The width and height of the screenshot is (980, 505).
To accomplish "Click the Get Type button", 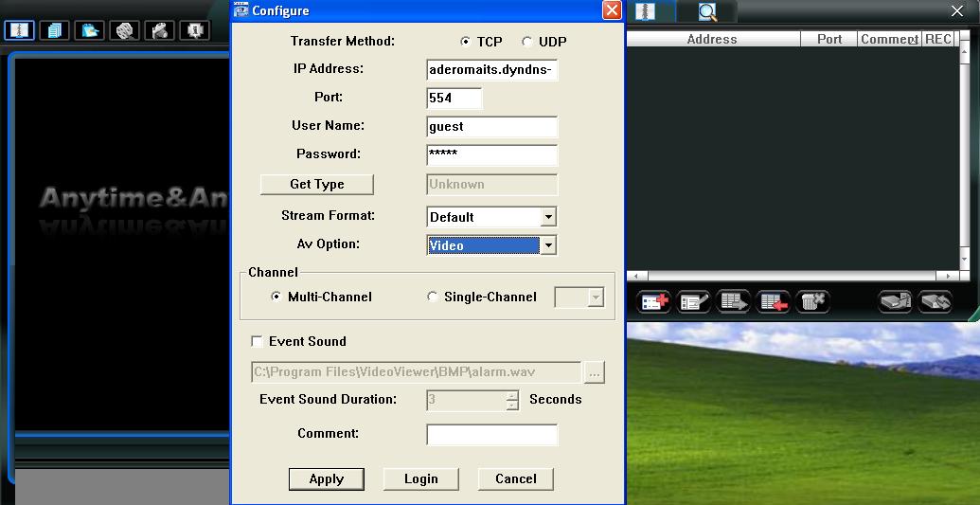I will (x=317, y=185).
